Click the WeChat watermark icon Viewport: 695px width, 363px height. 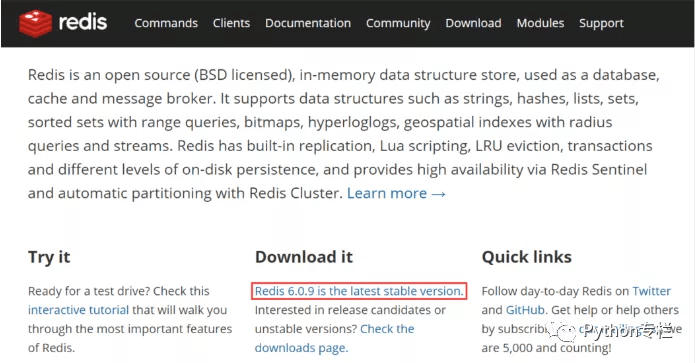point(562,331)
